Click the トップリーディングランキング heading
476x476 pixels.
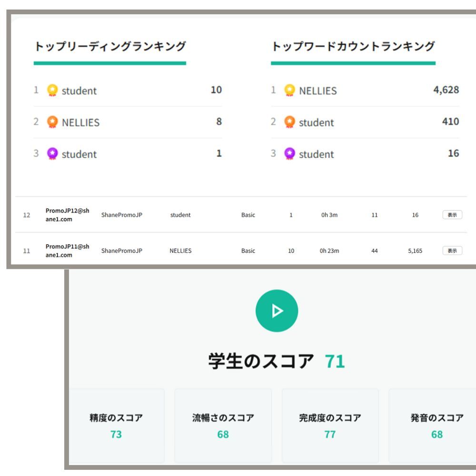(109, 47)
